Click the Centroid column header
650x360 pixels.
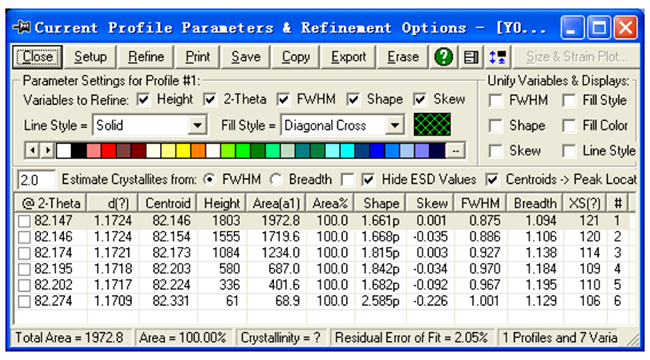(168, 203)
